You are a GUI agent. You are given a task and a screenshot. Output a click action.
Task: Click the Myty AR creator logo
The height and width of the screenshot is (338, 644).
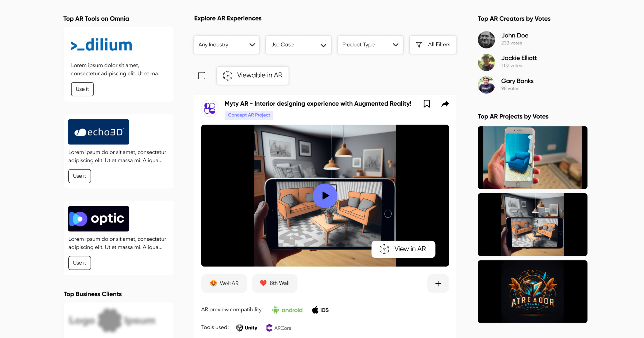point(210,108)
